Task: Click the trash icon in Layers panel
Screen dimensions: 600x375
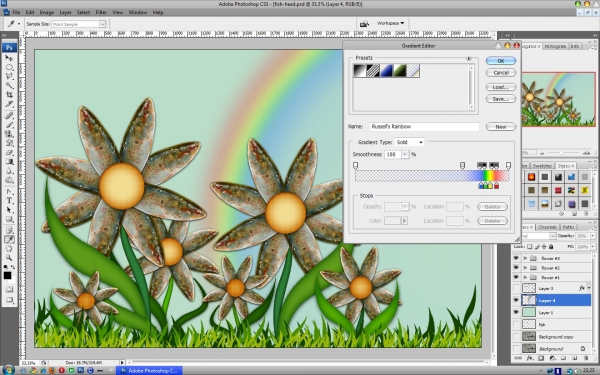Action: coord(586,358)
